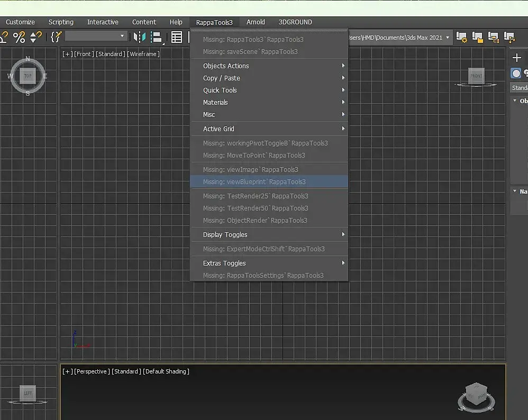Click Missing: RappaTools3`RappaTools3 entry
Viewport: 528px width, 420px height.
(269, 39)
